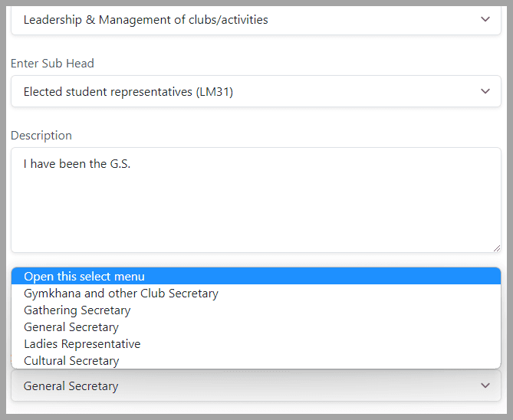Click the 'Description' field label
The height and width of the screenshot is (420, 513).
pyautogui.click(x=41, y=136)
